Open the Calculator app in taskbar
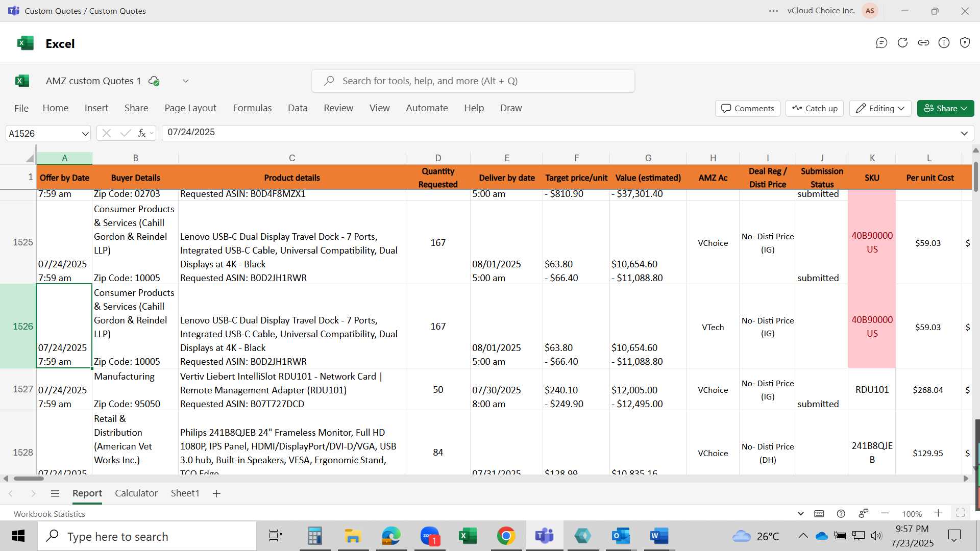 (314, 536)
